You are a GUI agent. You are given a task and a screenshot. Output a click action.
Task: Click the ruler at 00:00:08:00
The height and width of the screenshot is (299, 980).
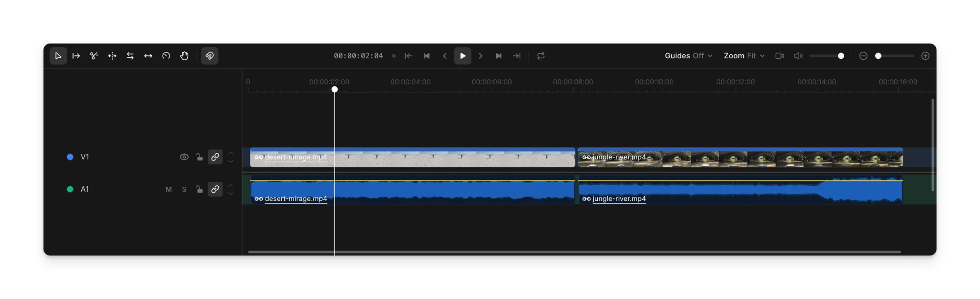pyautogui.click(x=573, y=82)
